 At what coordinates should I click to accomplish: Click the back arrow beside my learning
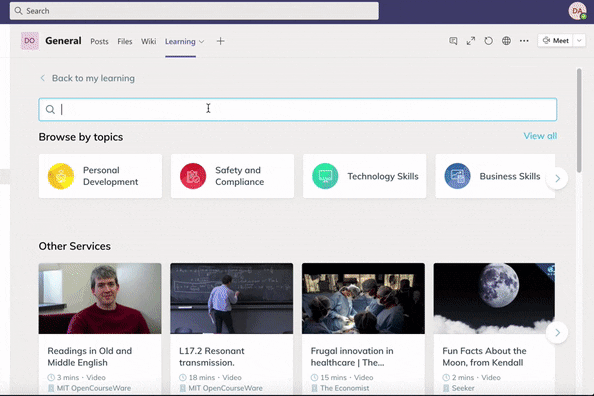tap(42, 78)
